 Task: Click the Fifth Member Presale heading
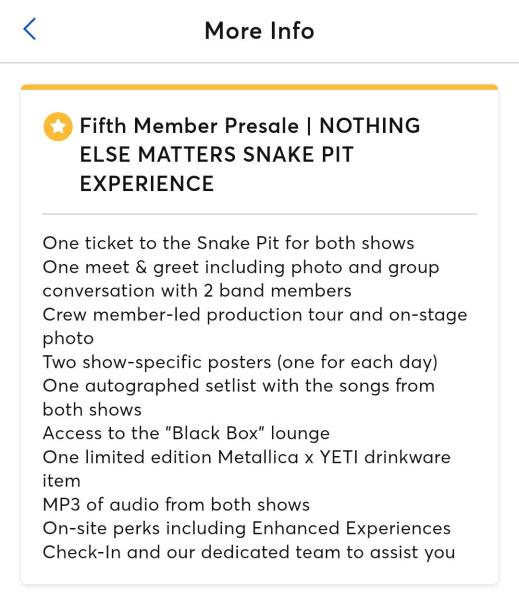tap(189, 126)
